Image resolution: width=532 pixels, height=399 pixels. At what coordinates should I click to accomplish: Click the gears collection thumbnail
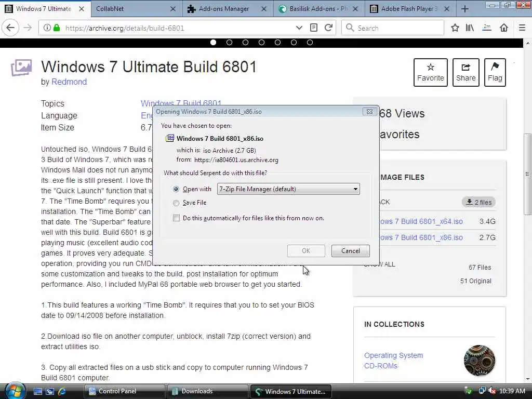pyautogui.click(x=480, y=361)
